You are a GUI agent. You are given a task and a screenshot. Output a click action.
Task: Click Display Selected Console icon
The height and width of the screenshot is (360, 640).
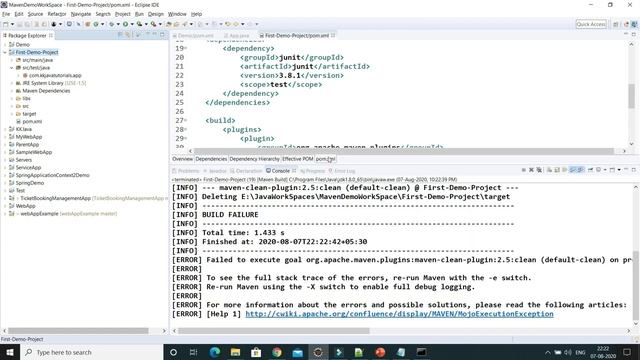[599, 170]
